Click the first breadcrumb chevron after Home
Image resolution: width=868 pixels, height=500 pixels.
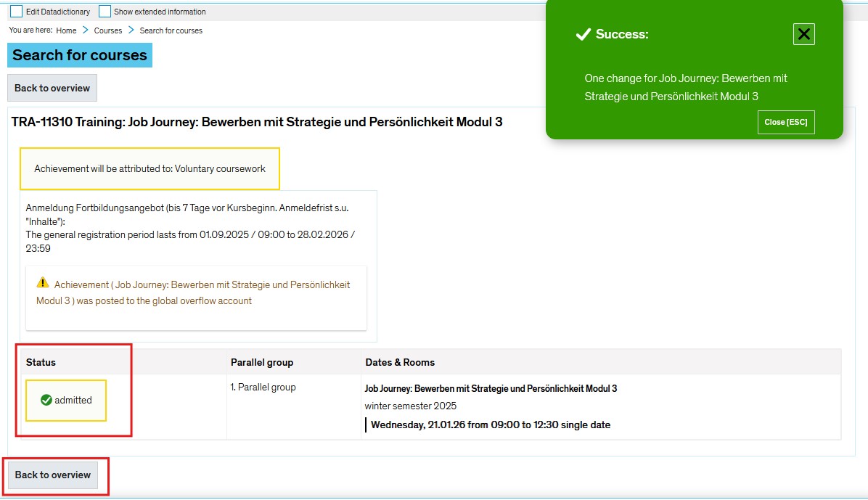85,30
